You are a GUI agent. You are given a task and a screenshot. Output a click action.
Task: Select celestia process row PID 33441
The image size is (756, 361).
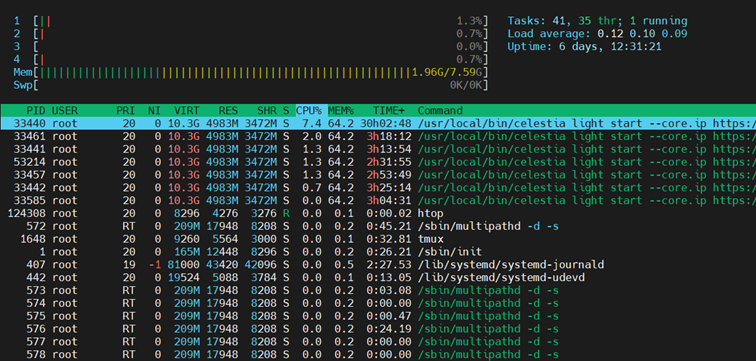(x=378, y=149)
